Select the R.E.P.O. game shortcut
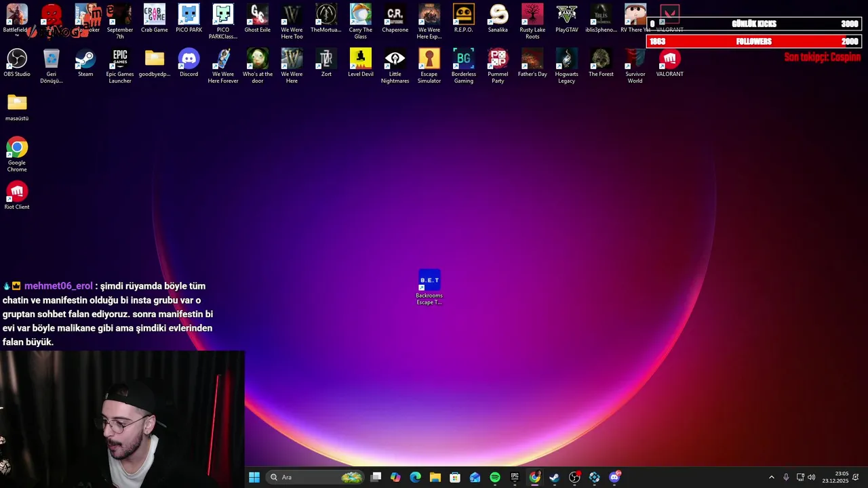This screenshot has width=868, height=488. [464, 18]
